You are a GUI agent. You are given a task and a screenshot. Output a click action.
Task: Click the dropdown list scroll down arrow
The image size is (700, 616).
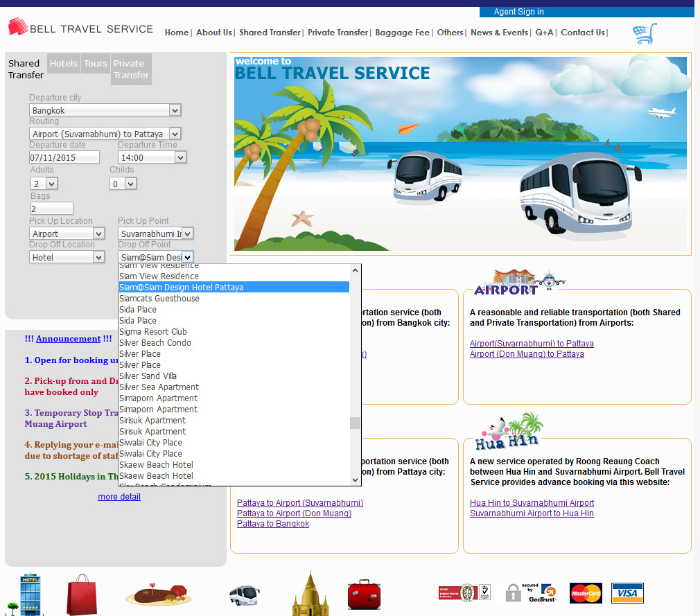pos(356,480)
